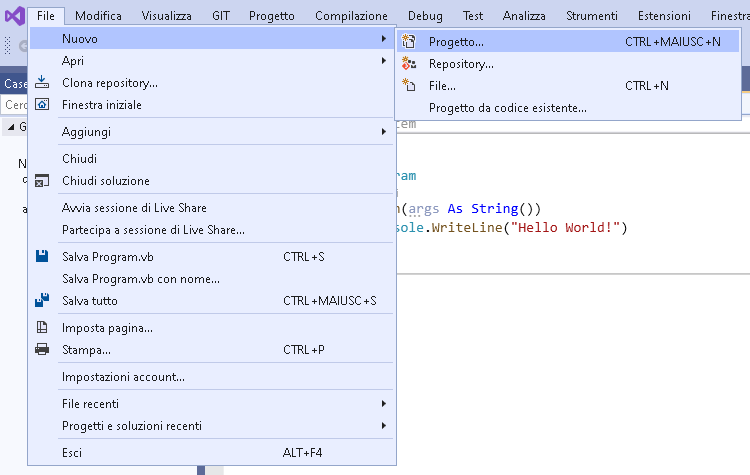Open the GIT menu
750x475 pixels.
point(221,16)
